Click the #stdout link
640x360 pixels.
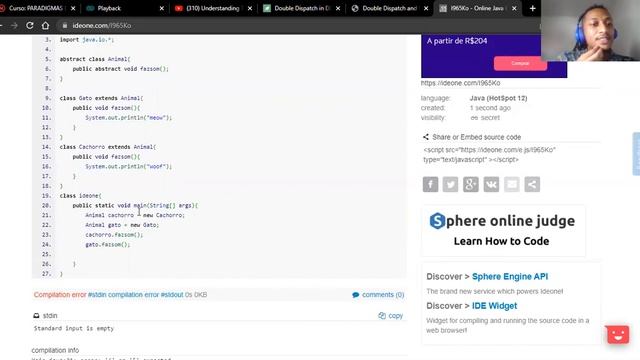(172, 295)
